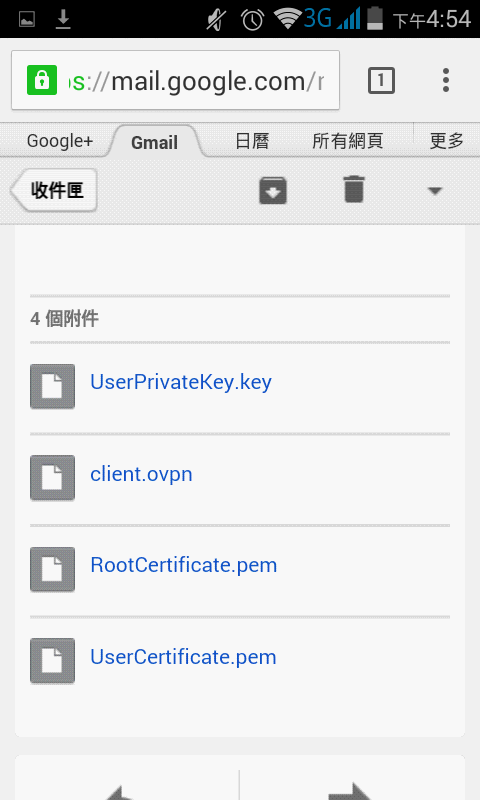Open Chrome's three-dot overflow menu

point(446,80)
